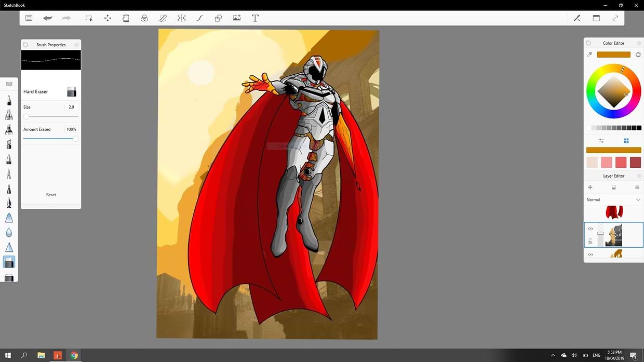Click the Undo arrow
The image size is (644, 362).
pos(48,18)
